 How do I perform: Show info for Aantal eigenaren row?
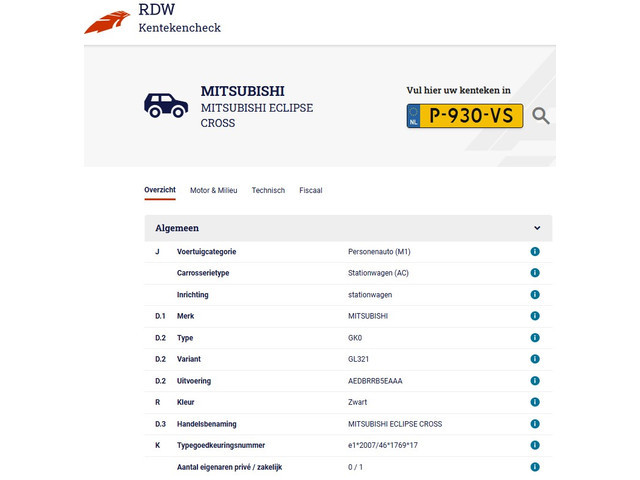[x=535, y=467]
